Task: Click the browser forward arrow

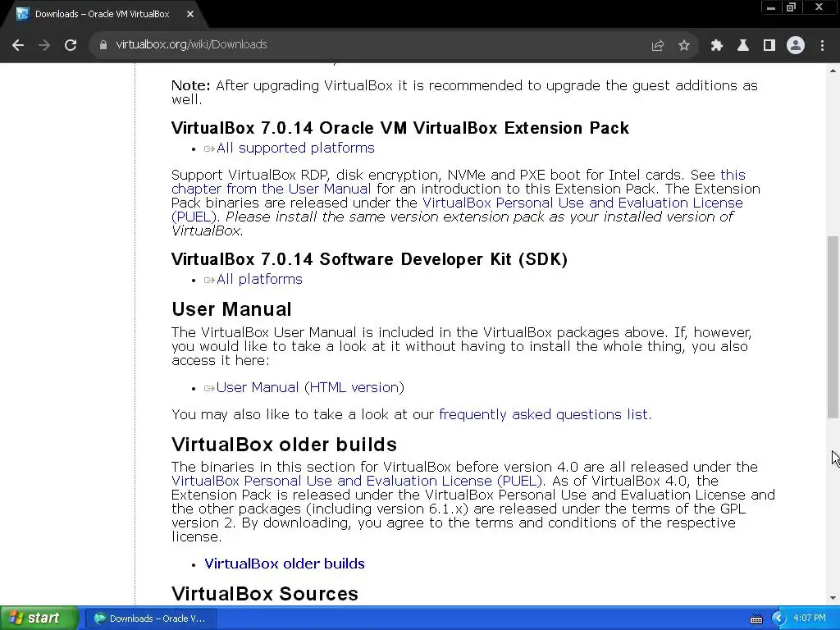Action: (44, 45)
